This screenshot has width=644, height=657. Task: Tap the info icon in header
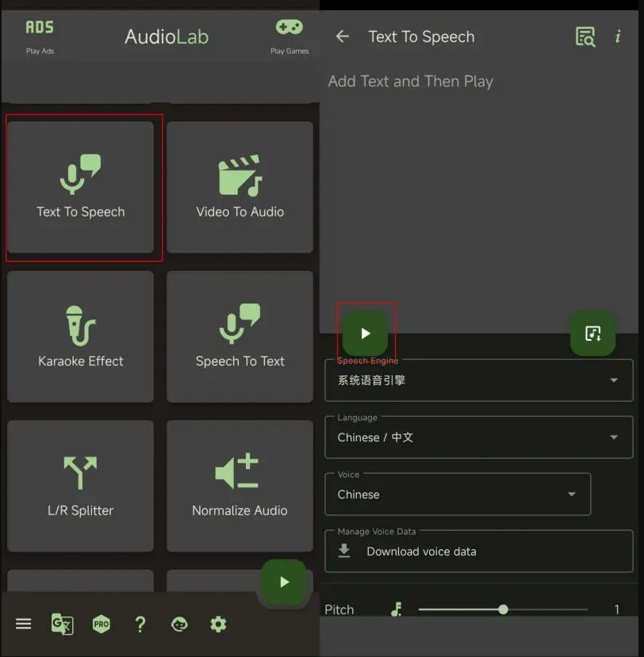618,36
